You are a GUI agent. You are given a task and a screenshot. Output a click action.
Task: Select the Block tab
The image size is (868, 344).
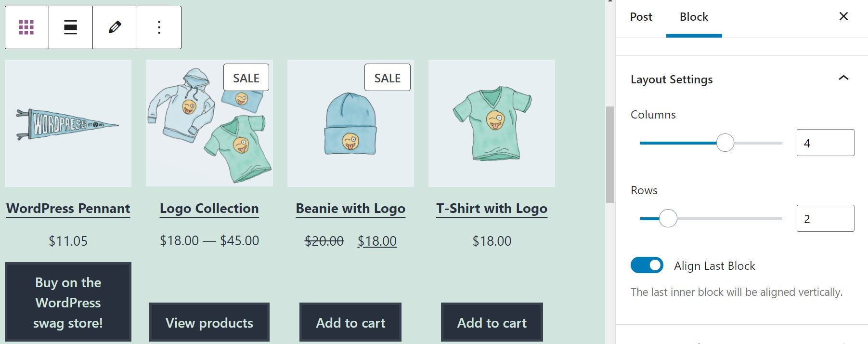coord(694,17)
